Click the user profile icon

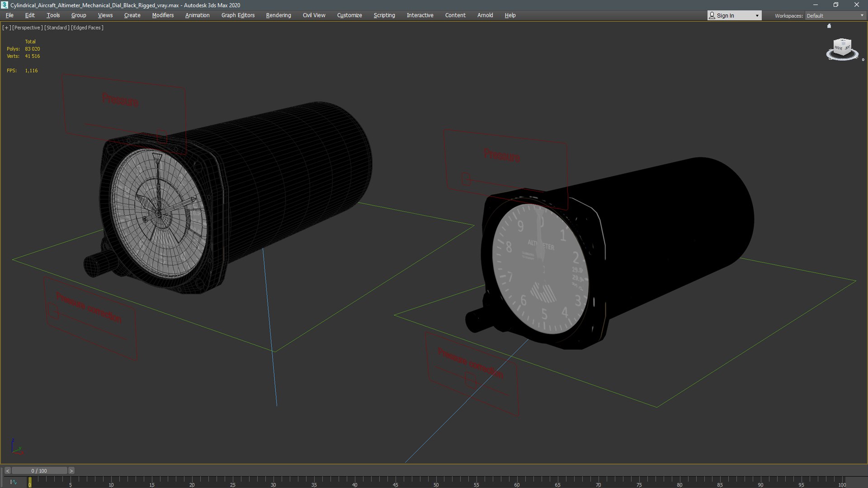coord(712,15)
